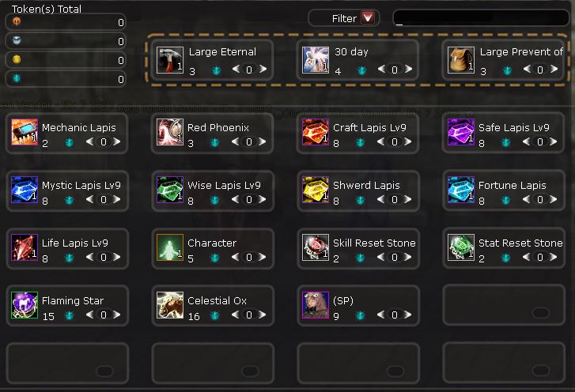Click the Flaming Star item icon
The image size is (575, 392).
coord(25,305)
